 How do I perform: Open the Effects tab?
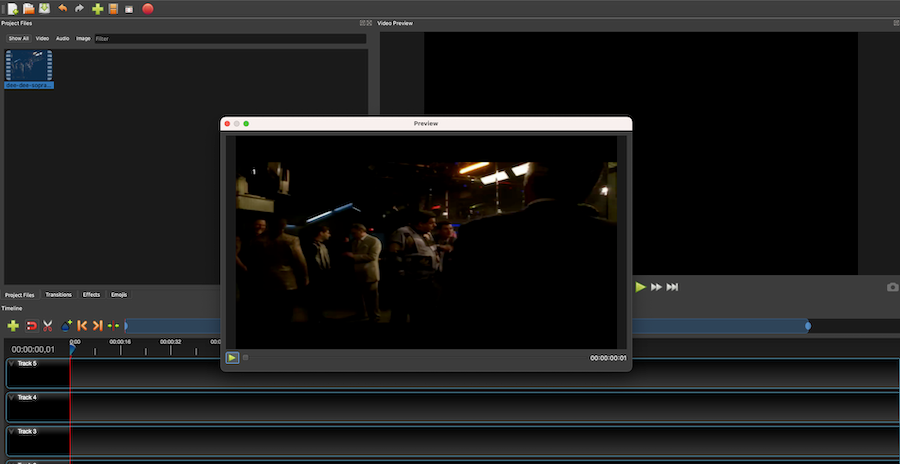(91, 295)
